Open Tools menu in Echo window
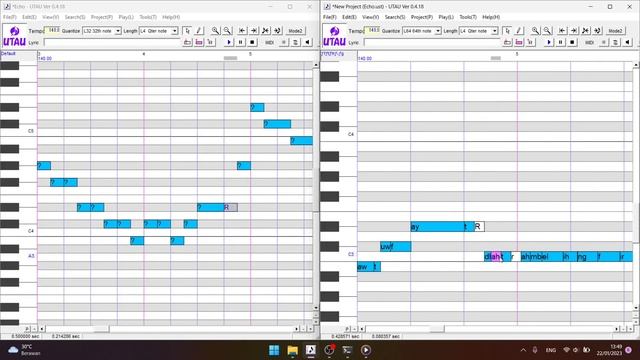 click(148, 17)
